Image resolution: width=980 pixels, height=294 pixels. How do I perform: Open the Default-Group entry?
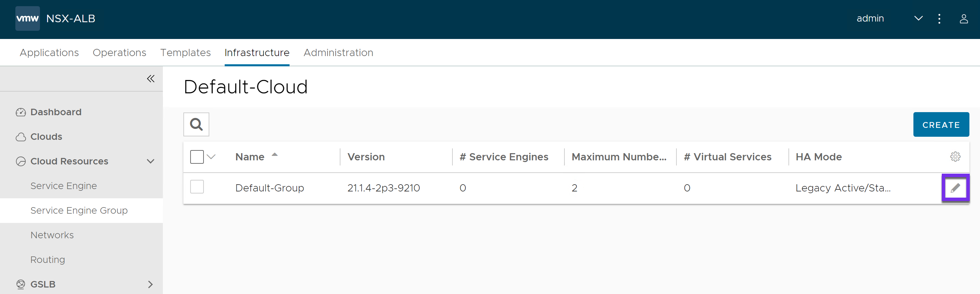pos(269,188)
